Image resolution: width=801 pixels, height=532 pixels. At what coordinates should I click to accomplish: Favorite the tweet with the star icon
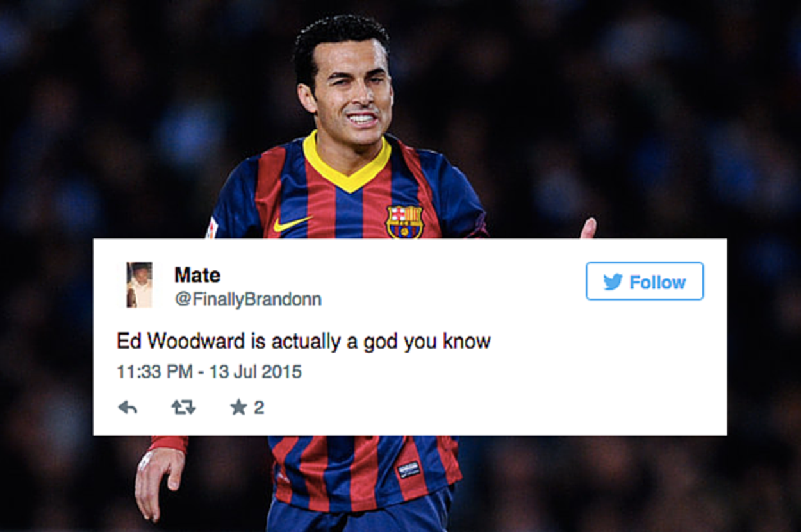[238, 407]
